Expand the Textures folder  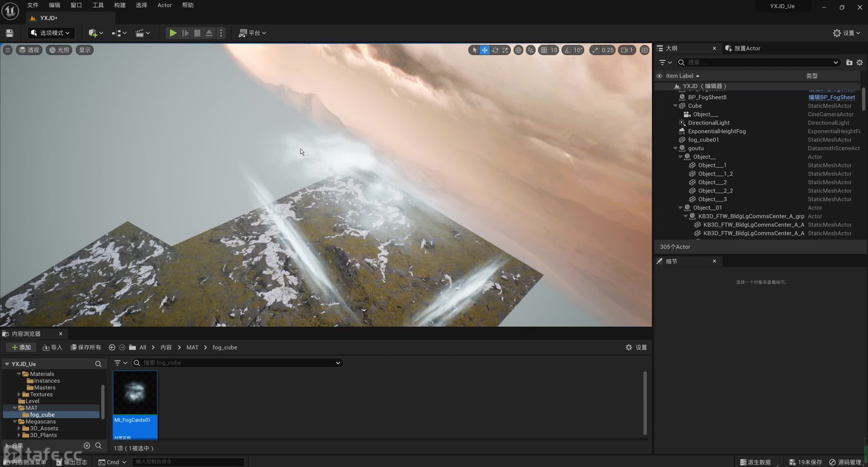(x=19, y=394)
